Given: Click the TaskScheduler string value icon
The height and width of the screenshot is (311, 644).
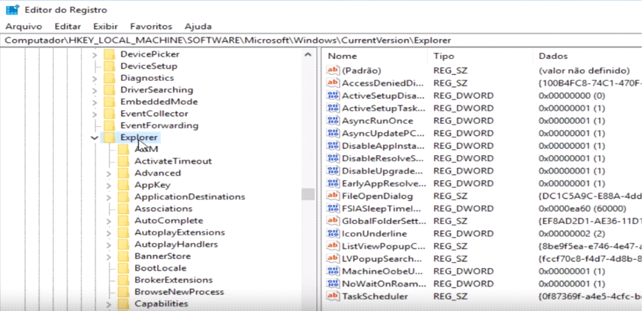Looking at the screenshot, I should (333, 296).
